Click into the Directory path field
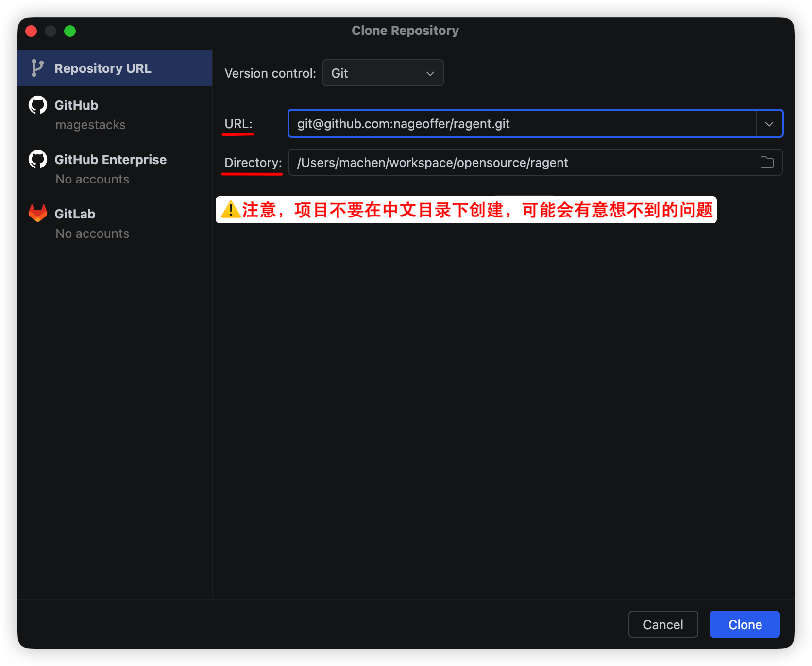 (522, 163)
